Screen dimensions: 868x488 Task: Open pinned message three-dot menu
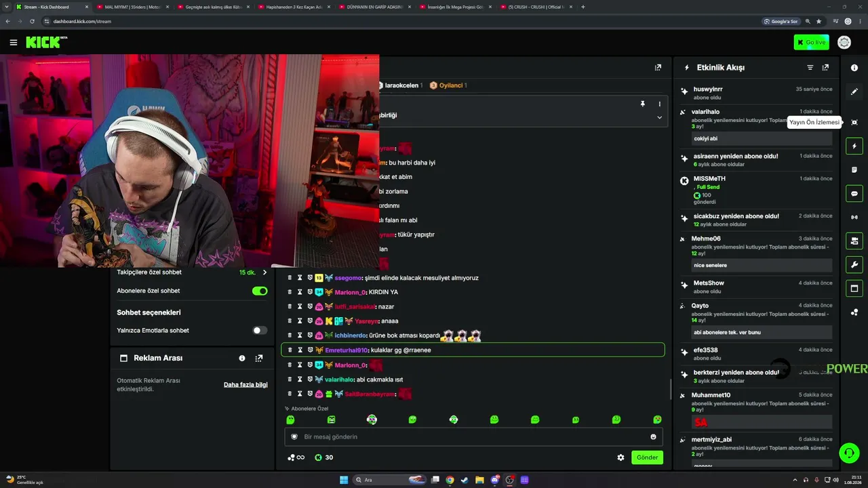pos(659,104)
